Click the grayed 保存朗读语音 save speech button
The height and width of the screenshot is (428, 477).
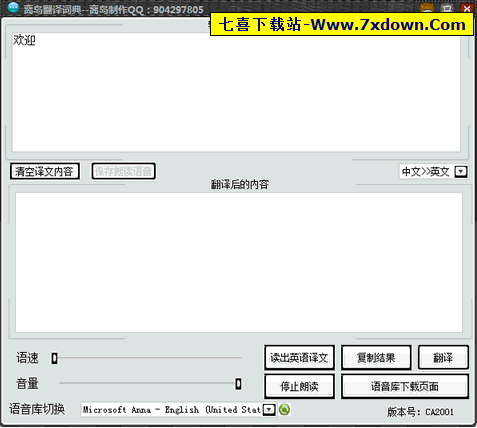(x=123, y=172)
